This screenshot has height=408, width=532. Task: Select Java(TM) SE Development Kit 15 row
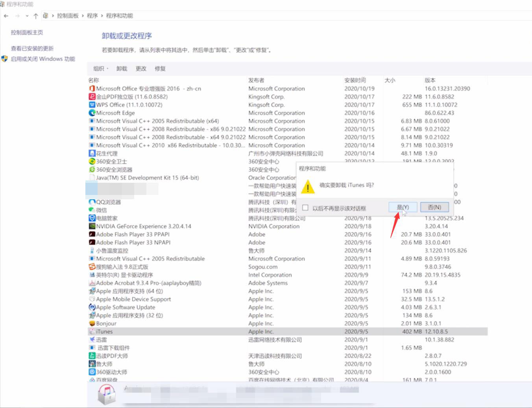[x=287, y=178]
